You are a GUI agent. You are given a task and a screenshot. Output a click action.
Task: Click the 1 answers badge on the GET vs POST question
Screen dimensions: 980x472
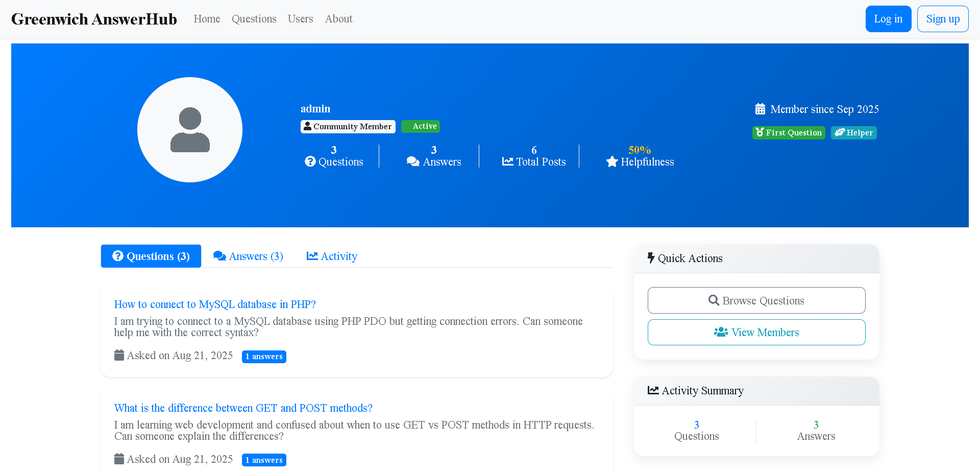pyautogui.click(x=264, y=460)
